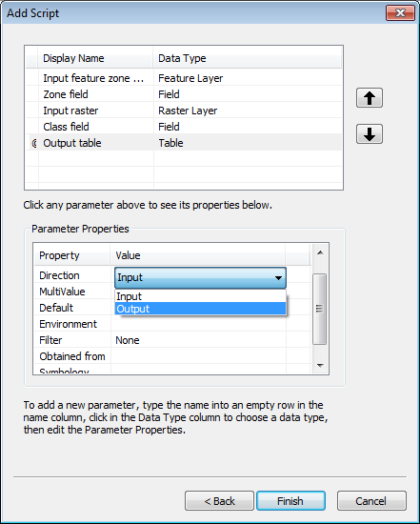Open Data Type cell showing Table
Image resolution: width=420 pixels, height=524 pixels.
point(248,143)
